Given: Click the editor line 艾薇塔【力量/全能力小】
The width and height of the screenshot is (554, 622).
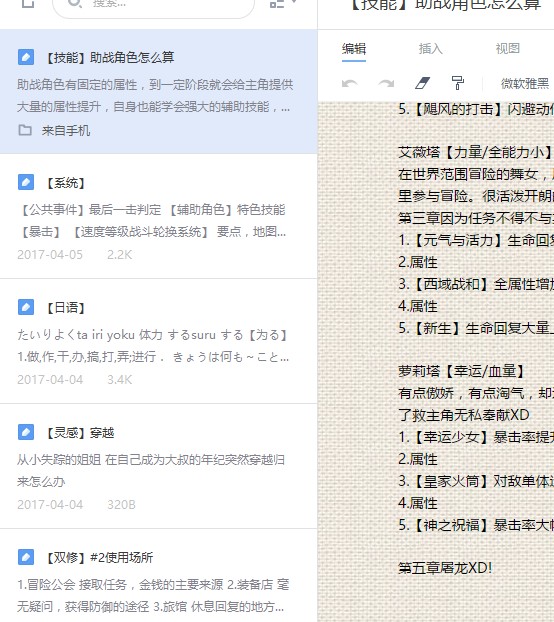Looking at the screenshot, I should coord(476,152).
